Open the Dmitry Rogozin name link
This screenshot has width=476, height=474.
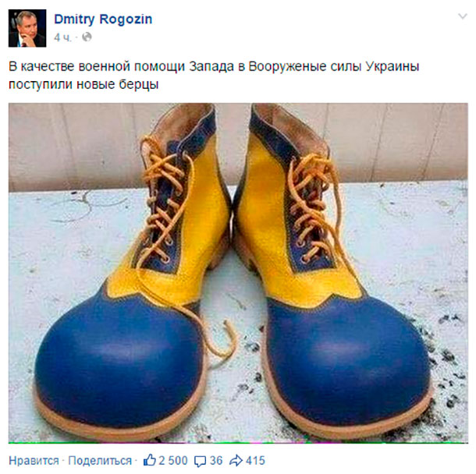coord(103,19)
